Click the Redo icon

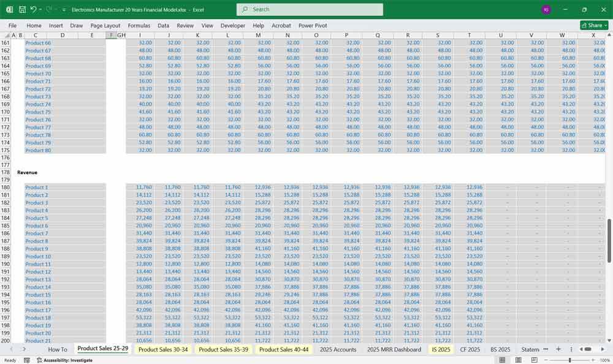[48, 9]
